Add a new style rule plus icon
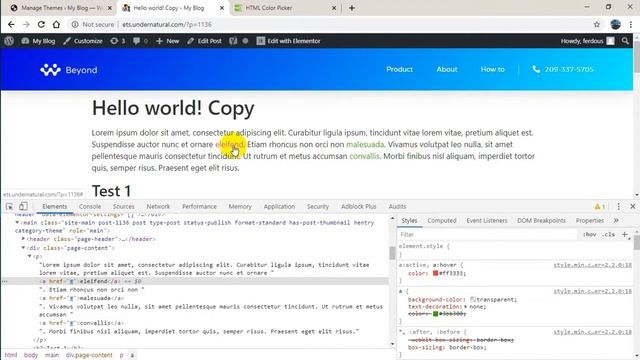Screen dimensions: 640x360 [624, 234]
